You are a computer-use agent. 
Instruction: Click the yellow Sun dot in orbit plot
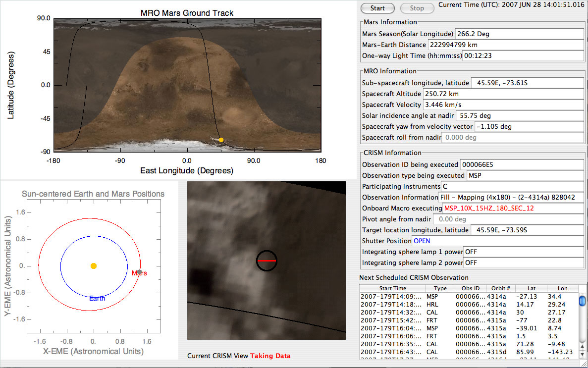coord(94,266)
